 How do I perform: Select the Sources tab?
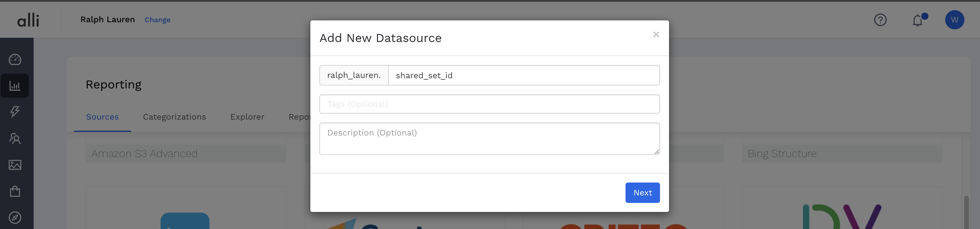(102, 117)
